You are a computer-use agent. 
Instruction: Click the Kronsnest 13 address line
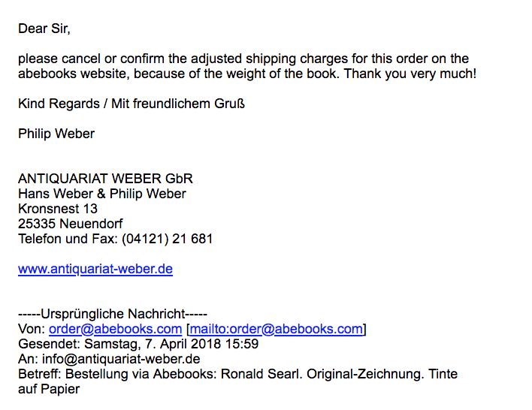tap(58, 209)
